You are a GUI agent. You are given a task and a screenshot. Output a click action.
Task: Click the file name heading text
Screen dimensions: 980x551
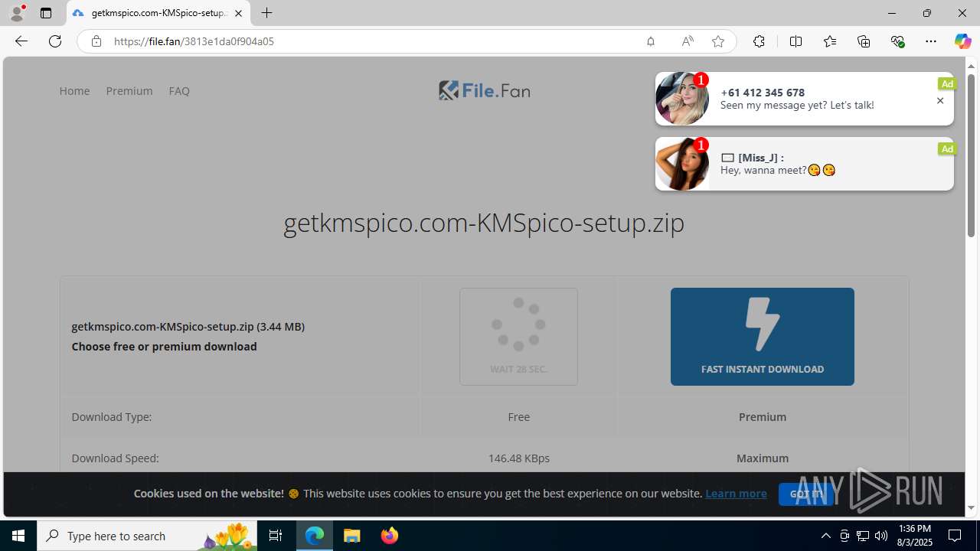(x=484, y=223)
